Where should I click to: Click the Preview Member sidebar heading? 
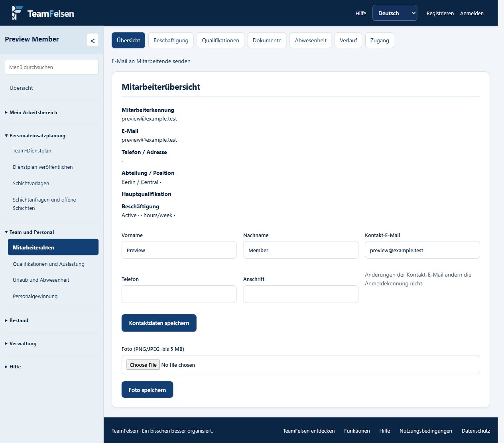[32, 39]
